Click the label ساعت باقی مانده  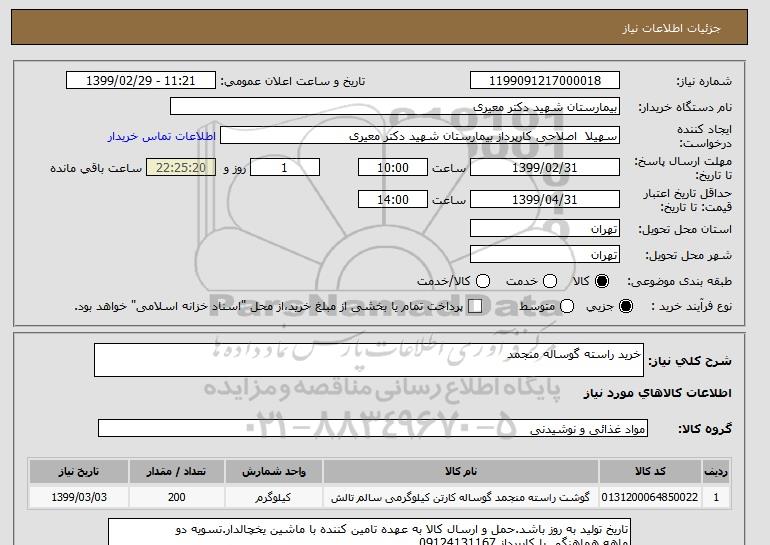pyautogui.click(x=96, y=168)
